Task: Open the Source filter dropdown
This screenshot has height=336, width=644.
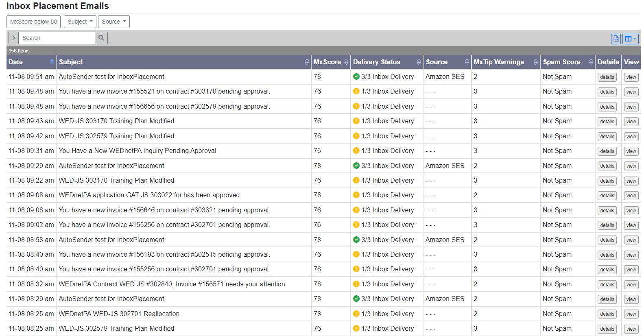Action: 114,22
